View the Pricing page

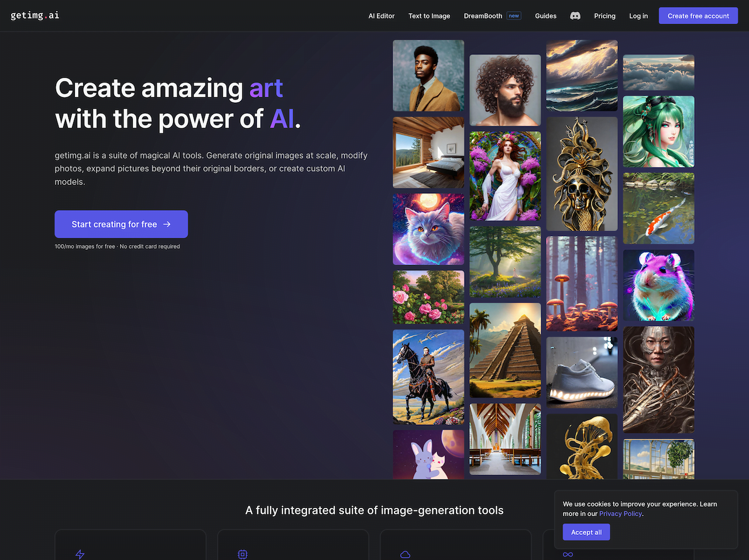(604, 16)
